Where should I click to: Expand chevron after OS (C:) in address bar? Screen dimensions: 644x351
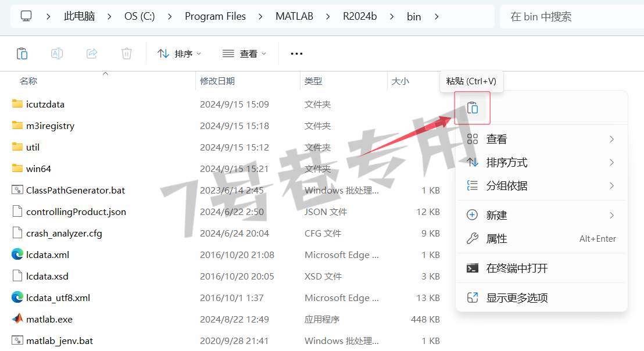coord(170,16)
